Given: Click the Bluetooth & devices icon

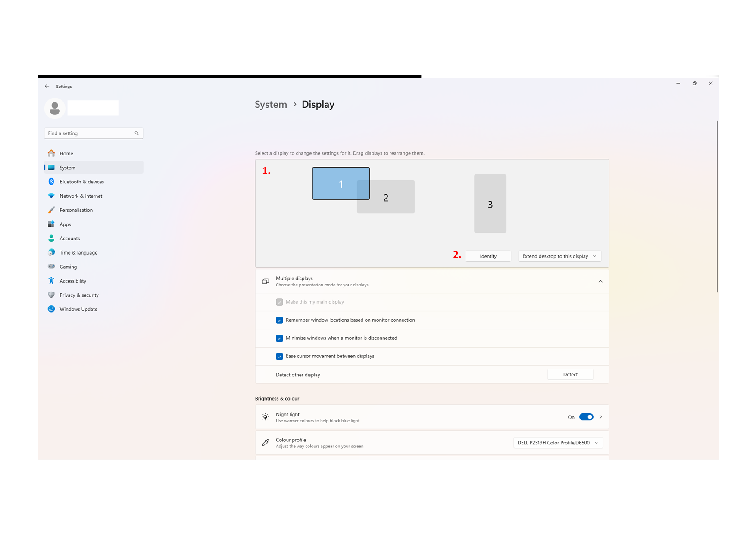Looking at the screenshot, I should tap(51, 182).
